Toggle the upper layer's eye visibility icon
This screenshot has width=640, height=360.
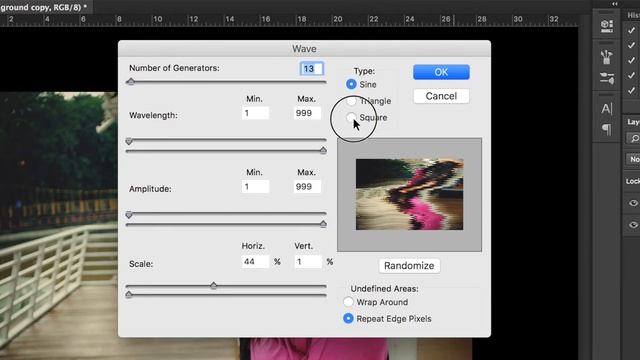pyautogui.click(x=633, y=203)
